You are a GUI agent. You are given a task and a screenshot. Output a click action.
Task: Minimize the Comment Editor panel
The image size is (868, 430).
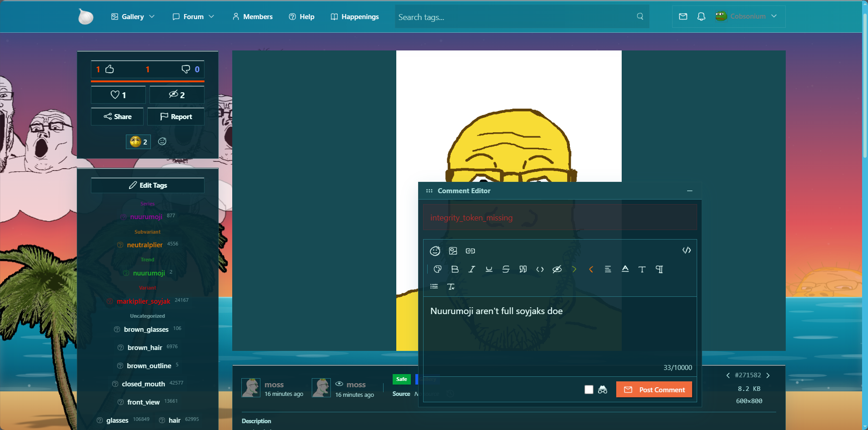(x=689, y=191)
